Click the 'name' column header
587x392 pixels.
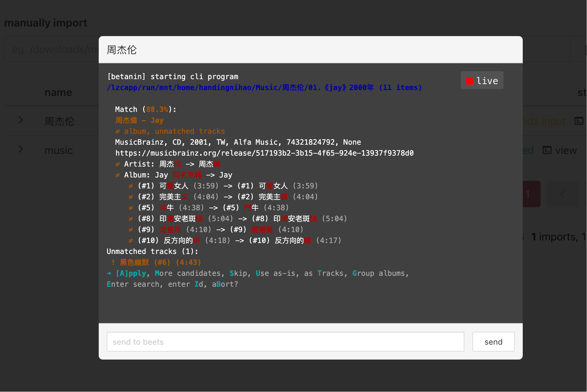click(x=58, y=92)
